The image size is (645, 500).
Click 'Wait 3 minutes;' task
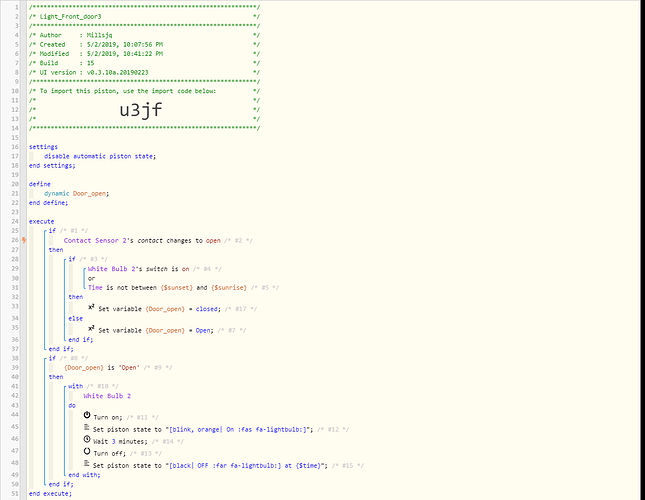[120, 442]
